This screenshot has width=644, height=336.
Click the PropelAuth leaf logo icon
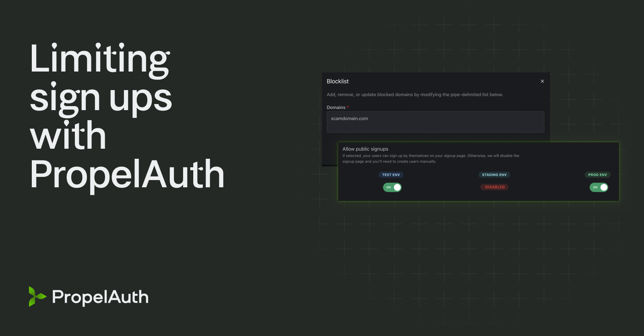point(37,297)
